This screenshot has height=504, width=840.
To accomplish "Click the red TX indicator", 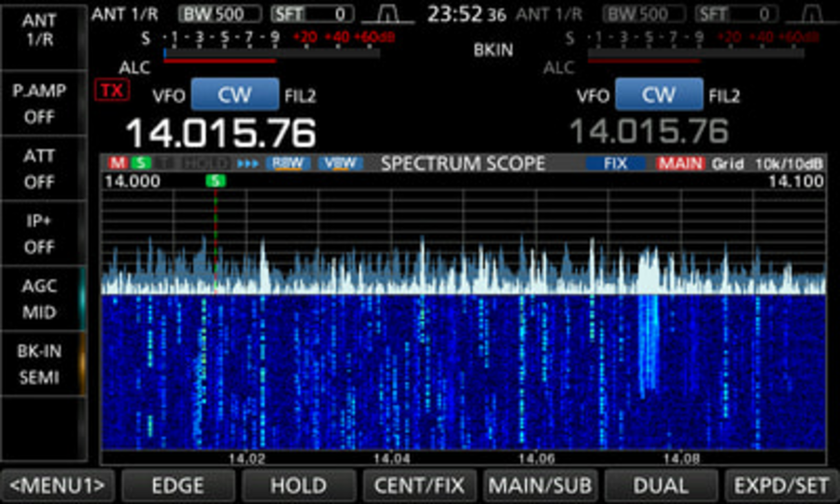I will 112,90.
